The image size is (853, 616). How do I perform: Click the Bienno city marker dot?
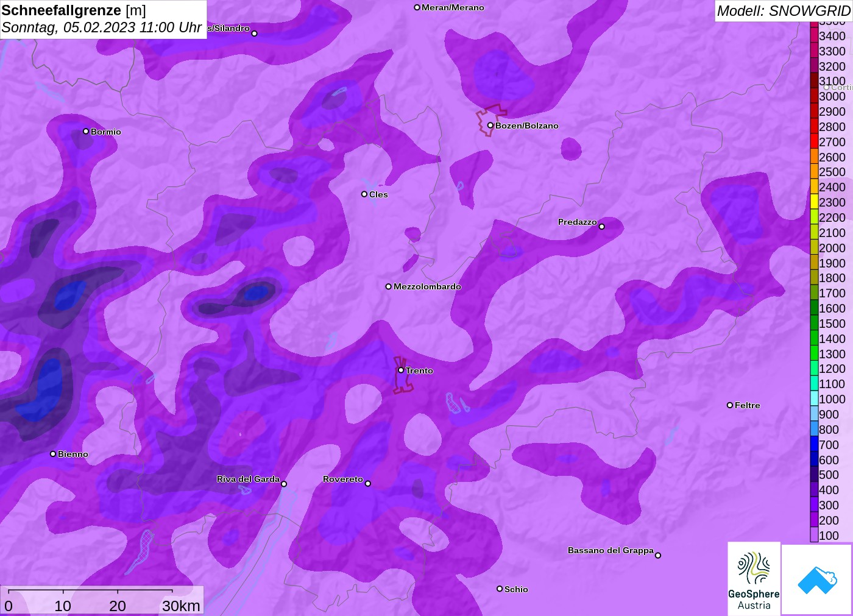click(x=53, y=454)
